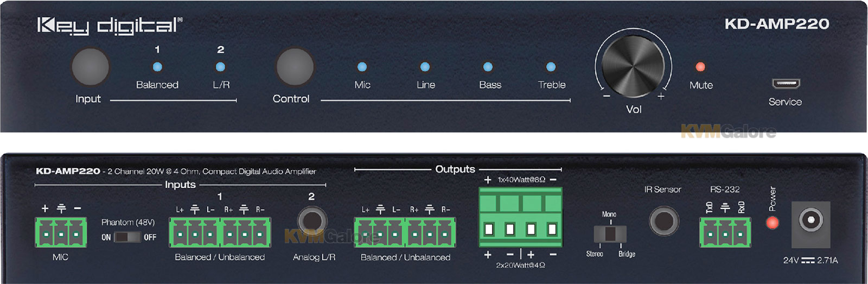Click the 'Treble' label text
Image resolution: width=868 pixels, height=284 pixels.
pyautogui.click(x=552, y=85)
